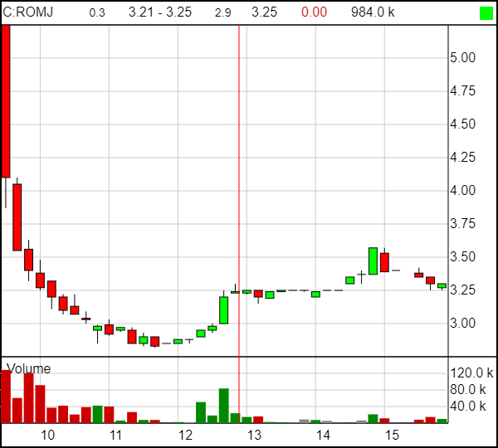The image size is (498, 448).
Task: Click the 120.0 k volume axis label
Action: click(x=471, y=373)
